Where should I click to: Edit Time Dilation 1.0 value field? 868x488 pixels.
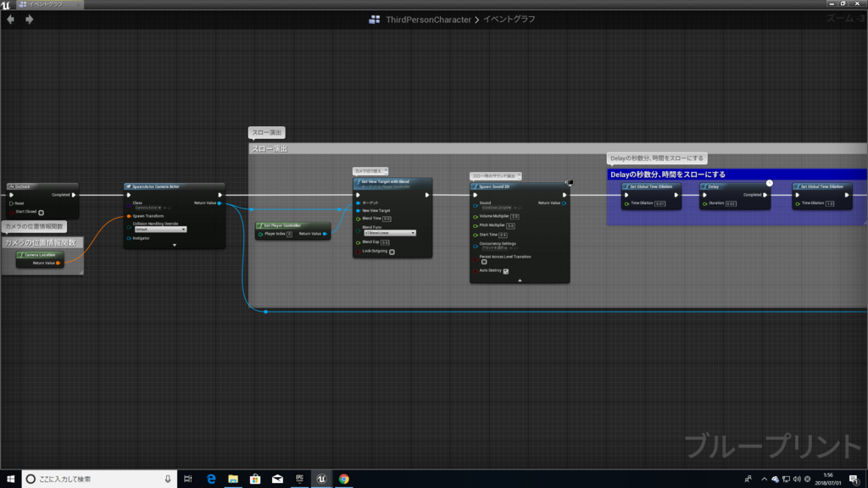(x=830, y=203)
